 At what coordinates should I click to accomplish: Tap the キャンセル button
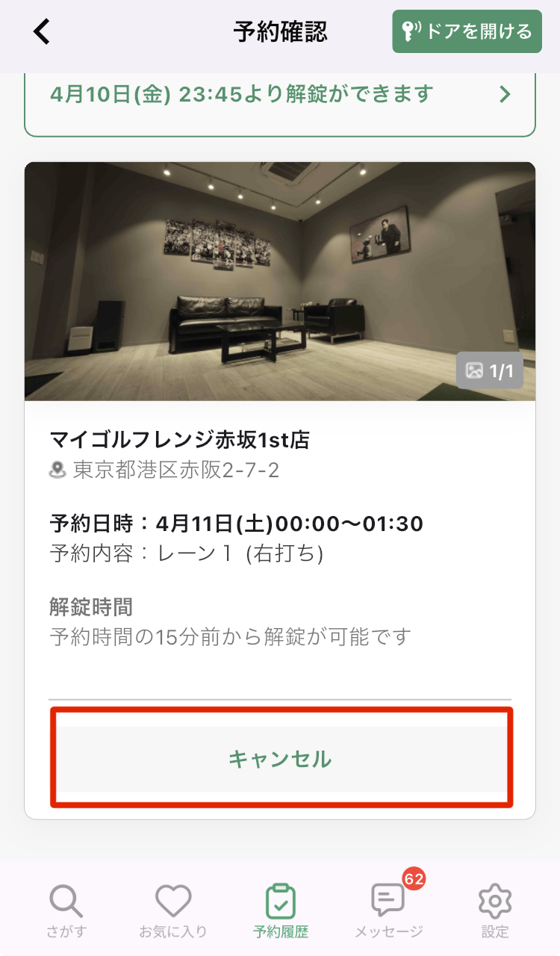[281, 759]
